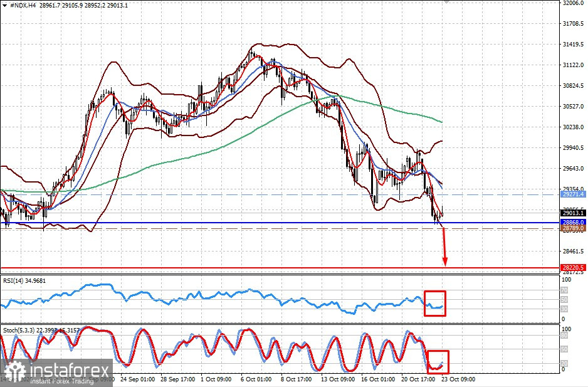Select the 29271.4 price level tag
Image resolution: width=588 pixels, height=387 pixels.
tap(574, 194)
